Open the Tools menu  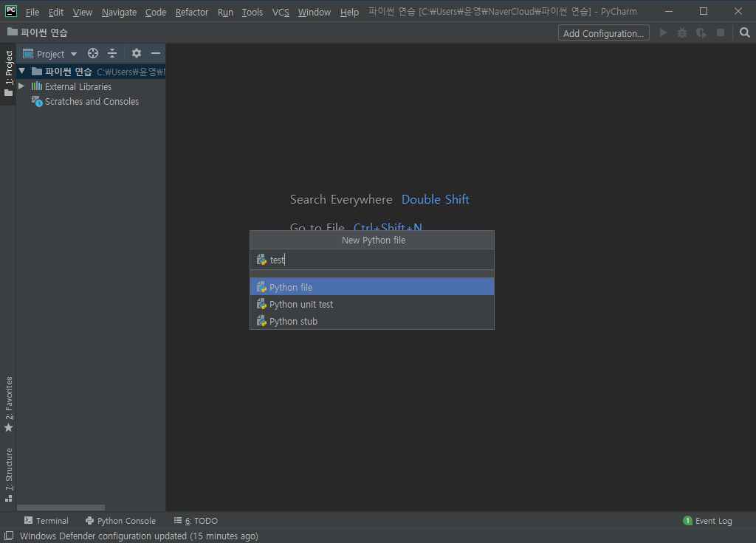click(252, 12)
